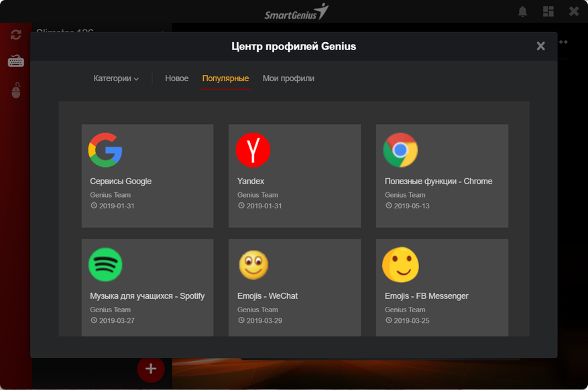Open the layout grid icon in title bar

coord(548,11)
